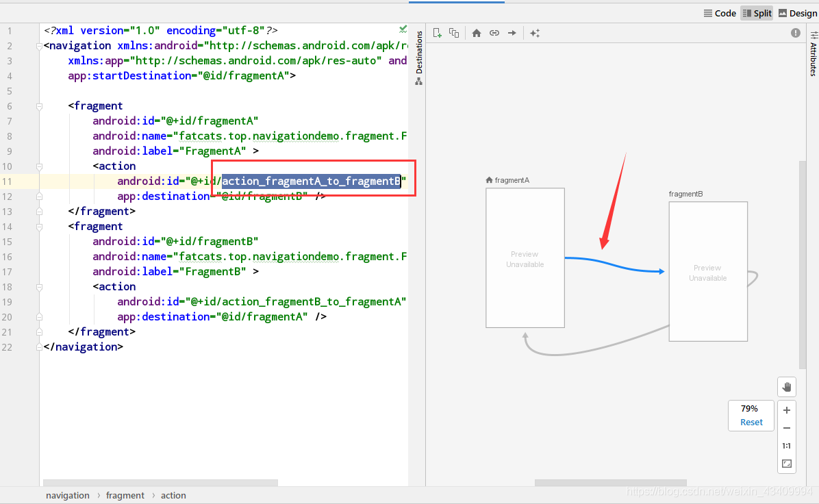Click the 79% zoom level text
This screenshot has height=504, width=819.
[749, 408]
